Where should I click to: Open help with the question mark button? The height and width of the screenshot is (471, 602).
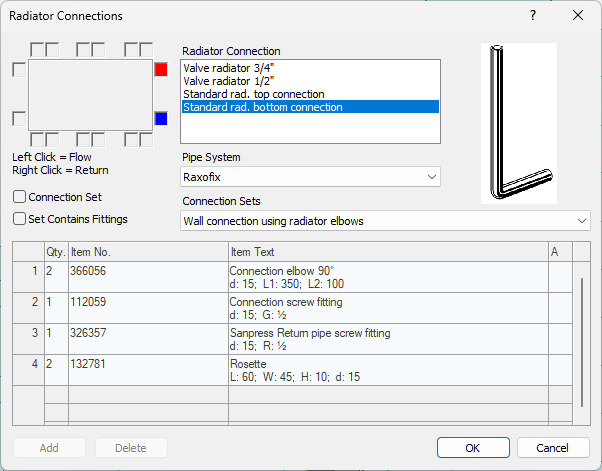click(533, 15)
